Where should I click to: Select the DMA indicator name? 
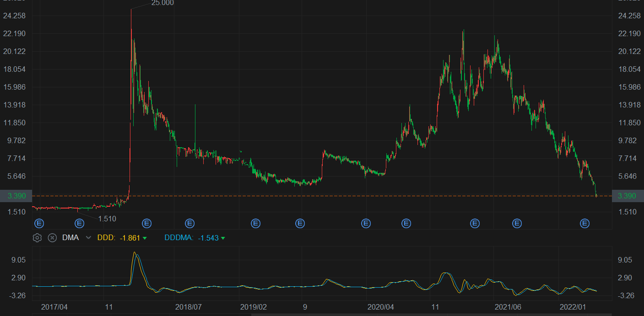click(70, 238)
